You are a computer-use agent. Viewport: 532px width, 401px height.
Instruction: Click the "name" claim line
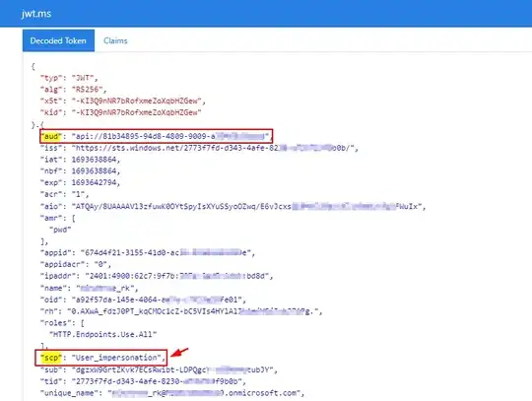(x=90, y=289)
